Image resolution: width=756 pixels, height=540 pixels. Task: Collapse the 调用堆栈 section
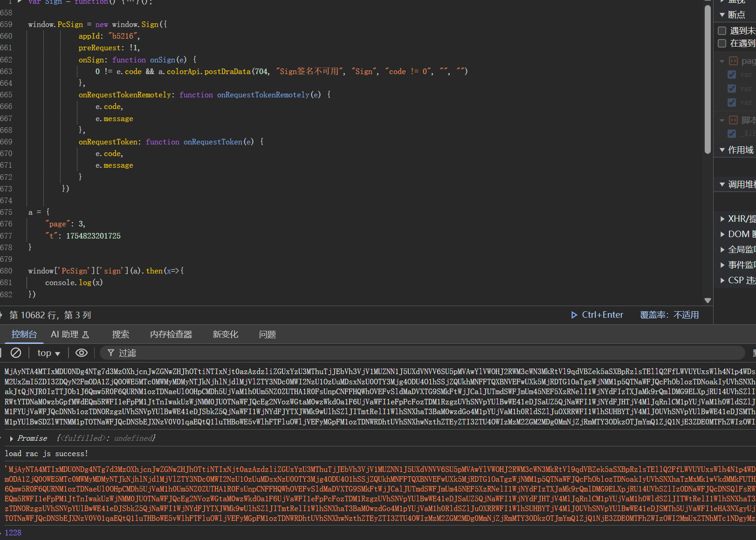pyautogui.click(x=722, y=185)
